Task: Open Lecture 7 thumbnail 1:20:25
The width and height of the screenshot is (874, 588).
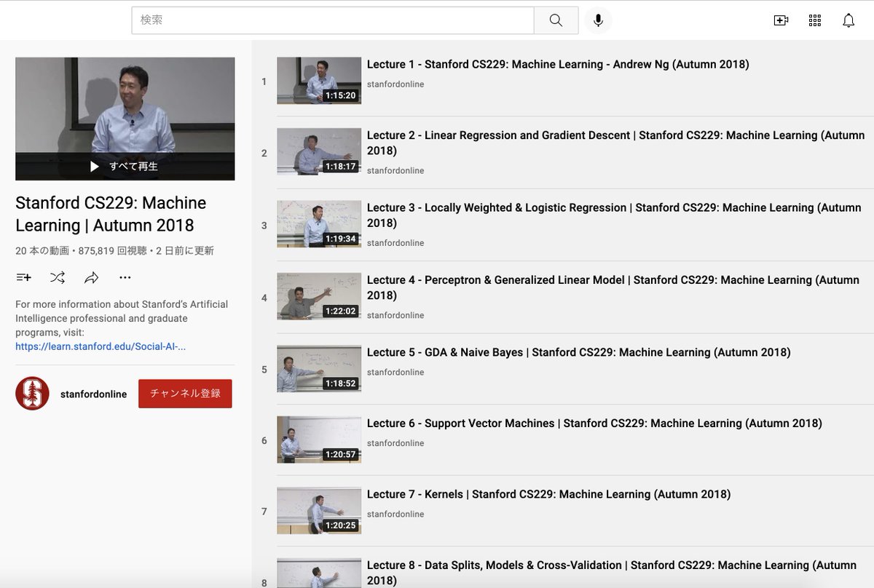Action: tap(319, 510)
